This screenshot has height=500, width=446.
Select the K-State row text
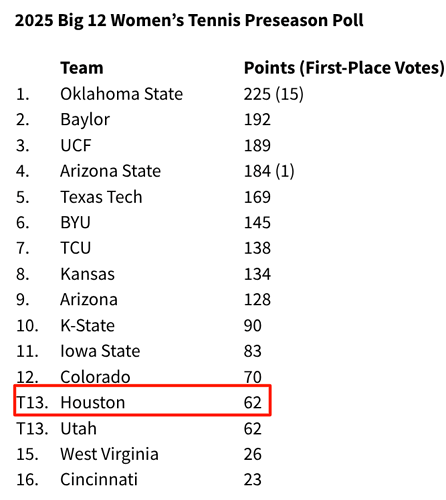coord(139,326)
